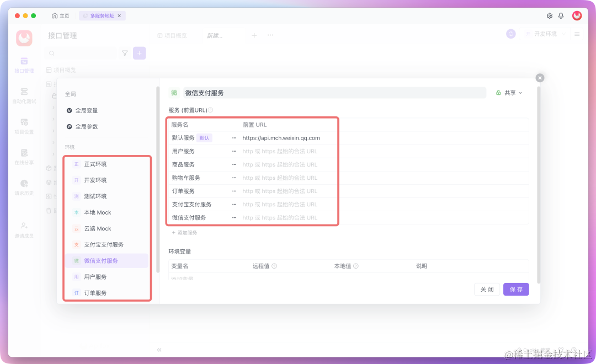
Task: Select 全局变量 in the dialog sidebar
Action: click(x=83, y=110)
